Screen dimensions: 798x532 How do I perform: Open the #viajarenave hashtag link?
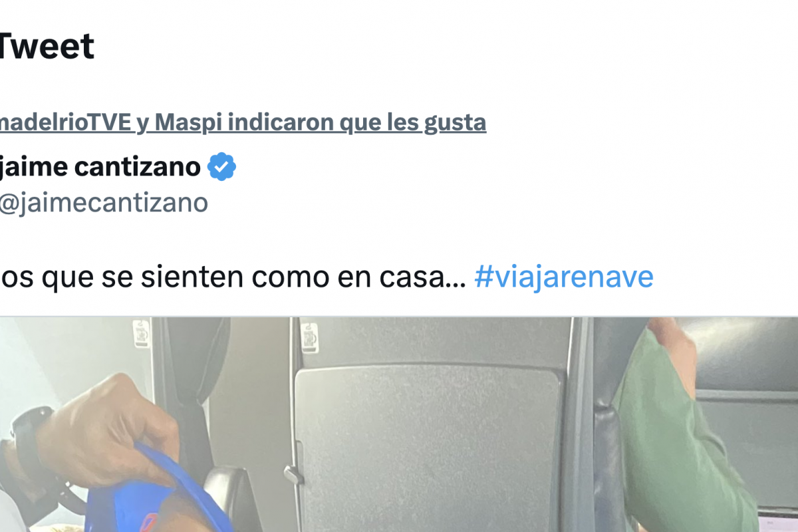pos(563,277)
